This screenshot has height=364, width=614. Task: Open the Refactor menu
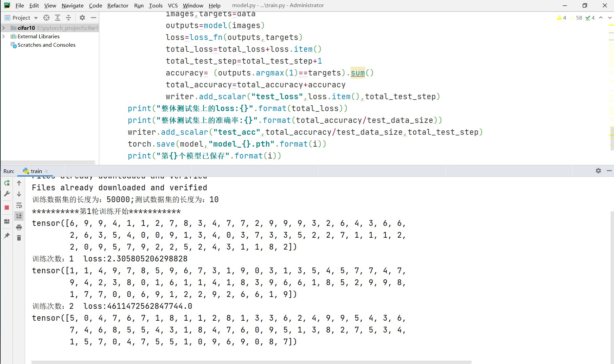point(118,5)
